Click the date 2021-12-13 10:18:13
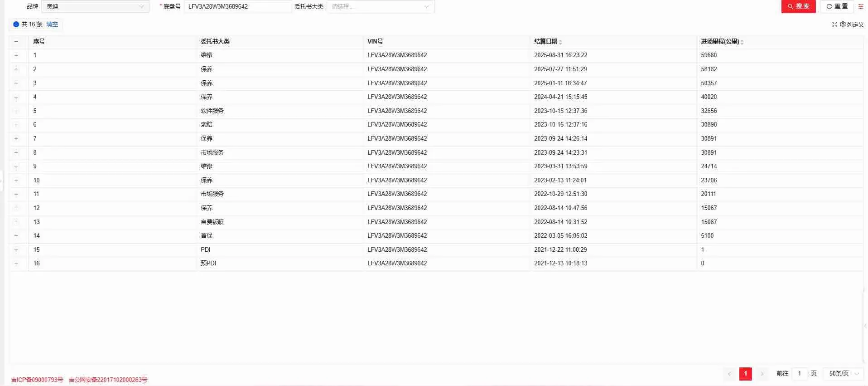This screenshot has width=868, height=386. pos(561,263)
